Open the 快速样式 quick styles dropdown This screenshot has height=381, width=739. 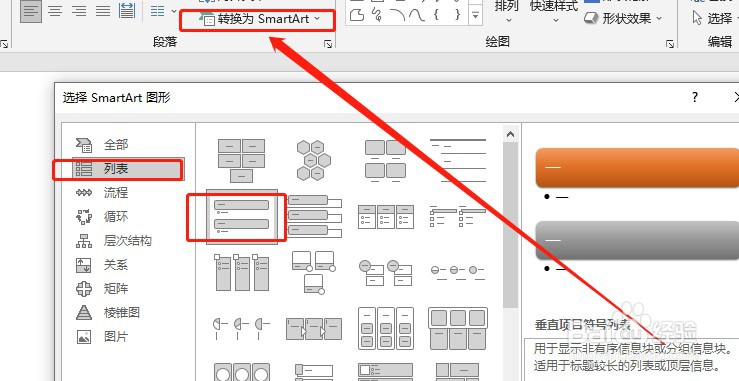pos(554,11)
